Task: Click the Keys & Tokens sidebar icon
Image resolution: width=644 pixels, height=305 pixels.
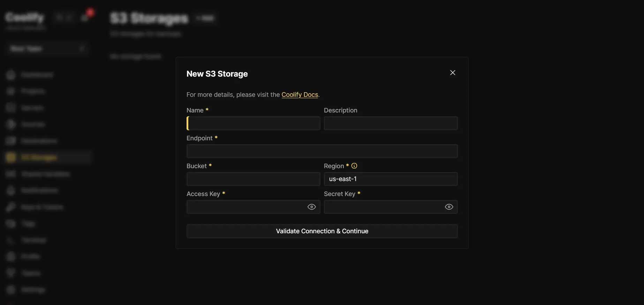Action: (11, 208)
